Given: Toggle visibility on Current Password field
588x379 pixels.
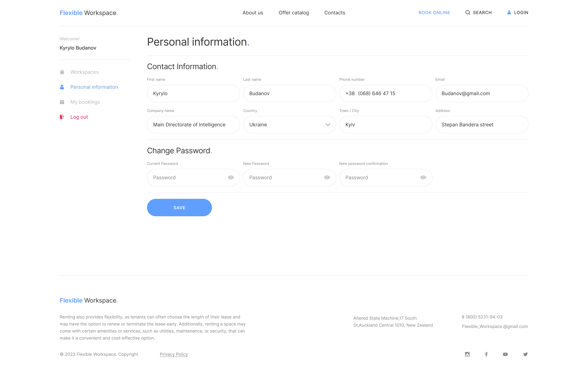Looking at the screenshot, I should tap(231, 177).
